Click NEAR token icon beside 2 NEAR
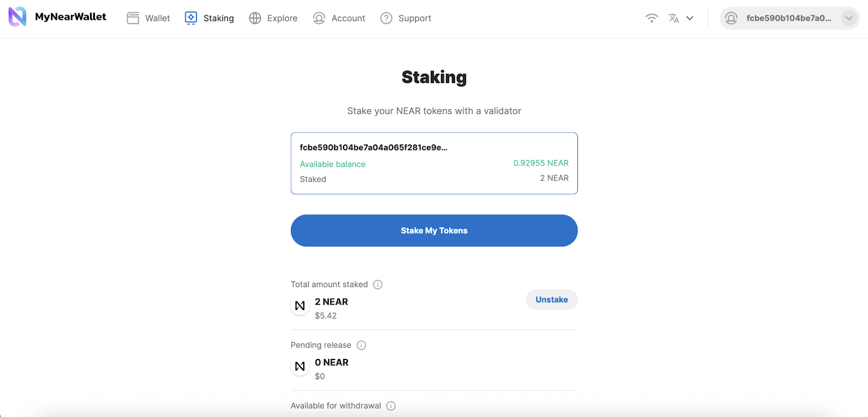This screenshot has height=417, width=868. tap(300, 306)
